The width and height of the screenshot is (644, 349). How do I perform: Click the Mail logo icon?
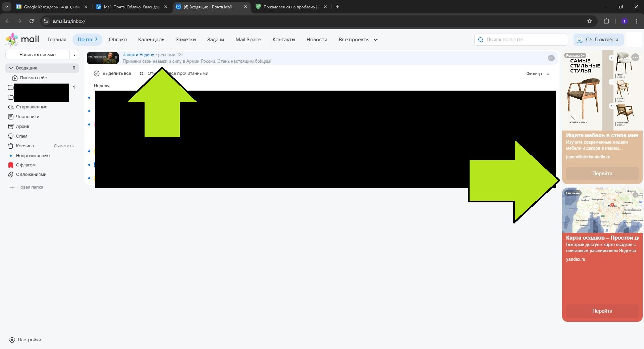coord(12,39)
